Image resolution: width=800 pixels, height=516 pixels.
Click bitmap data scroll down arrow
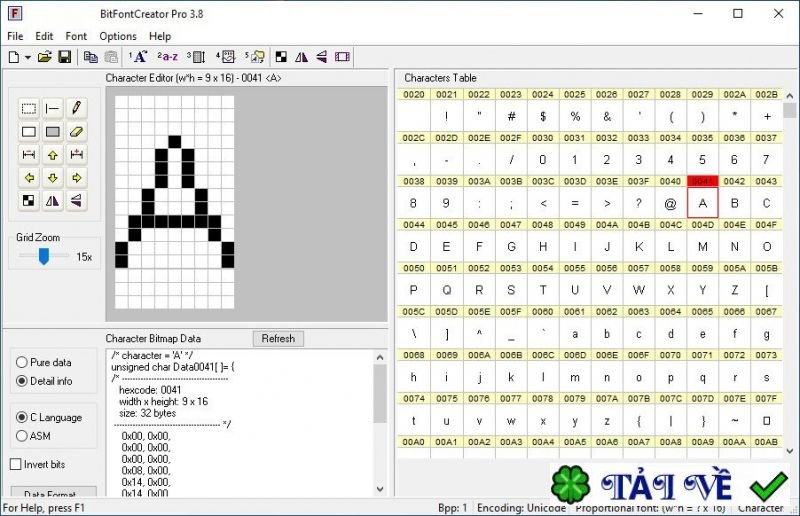tap(380, 489)
